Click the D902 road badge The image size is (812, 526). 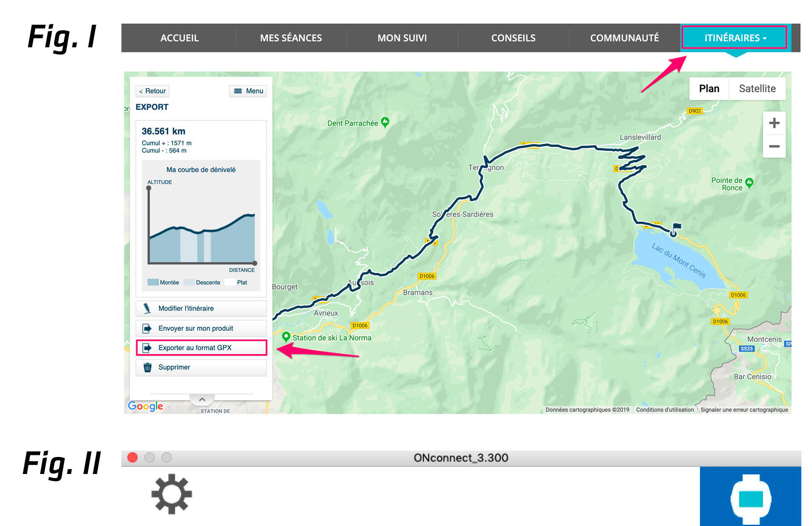click(x=694, y=111)
